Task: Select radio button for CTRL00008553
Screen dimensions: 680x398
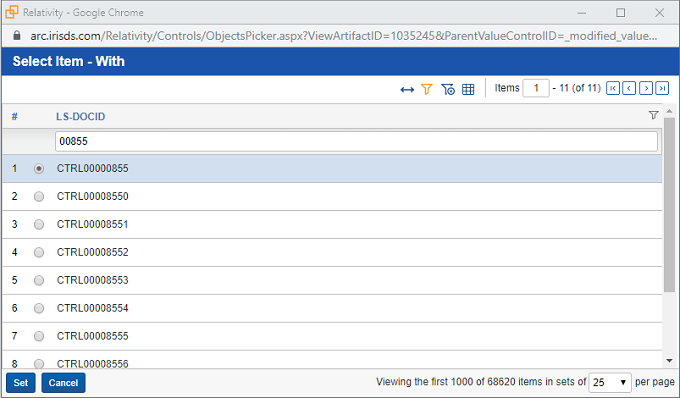Action: pyautogui.click(x=39, y=280)
